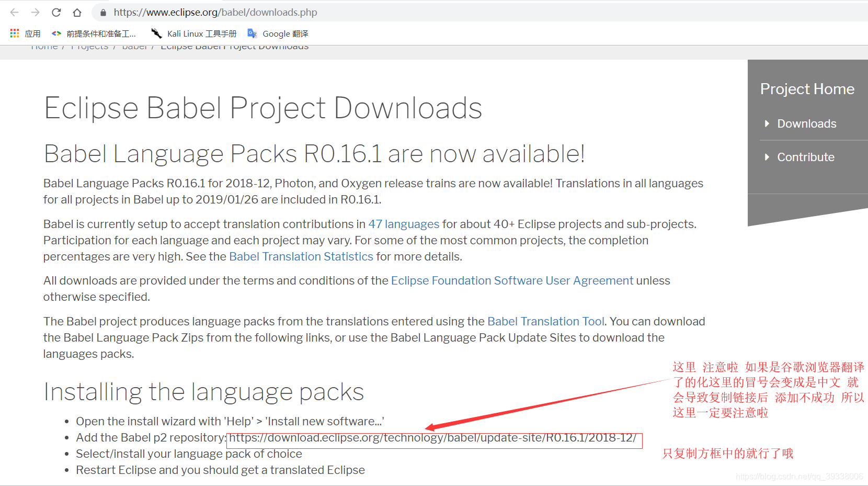868x486 pixels.
Task: Reload the page with the refresh icon
Action: pyautogui.click(x=56, y=12)
